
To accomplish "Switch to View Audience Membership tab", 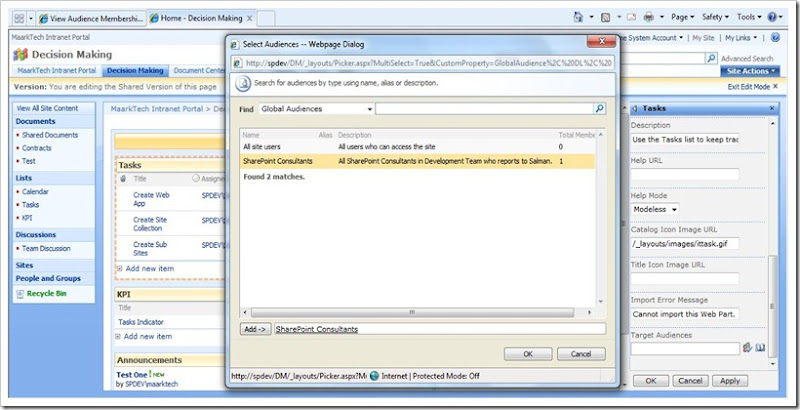I will click(x=91, y=18).
